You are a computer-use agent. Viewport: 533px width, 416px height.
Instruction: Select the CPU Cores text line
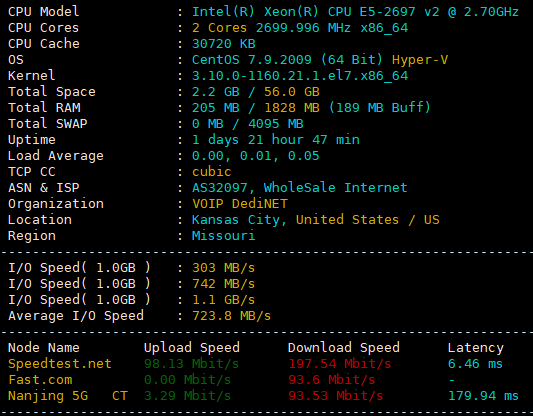point(208,28)
